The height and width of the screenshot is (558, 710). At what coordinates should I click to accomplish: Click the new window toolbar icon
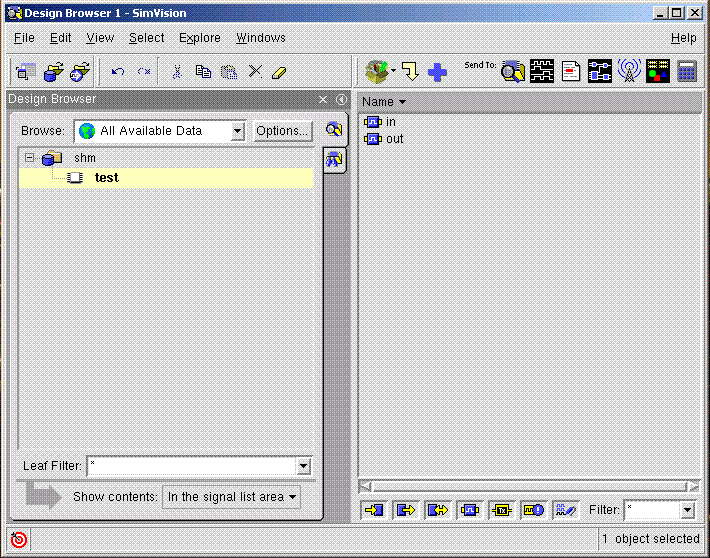point(25,72)
